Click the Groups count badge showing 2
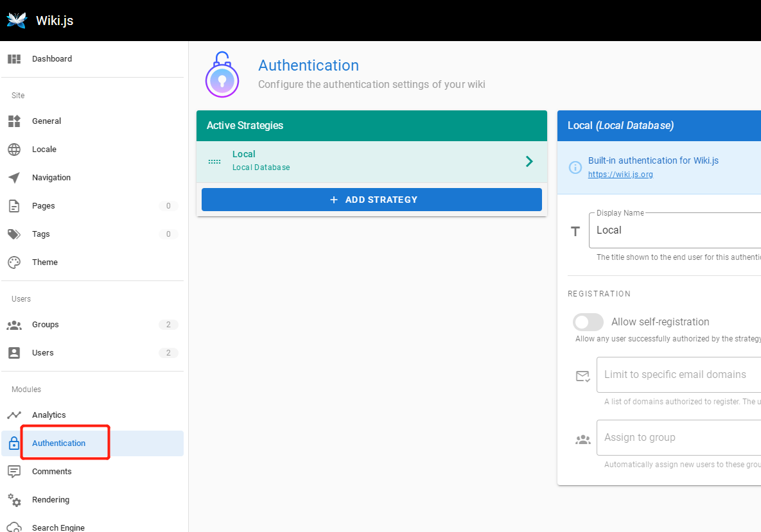Image resolution: width=761 pixels, height=532 pixels. [x=168, y=325]
